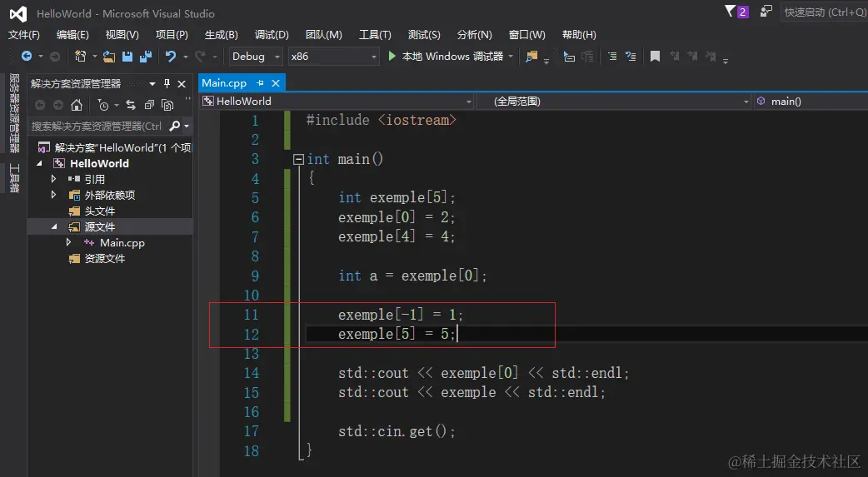Click the magnifier search icon in the Solution Explorer

174,127
